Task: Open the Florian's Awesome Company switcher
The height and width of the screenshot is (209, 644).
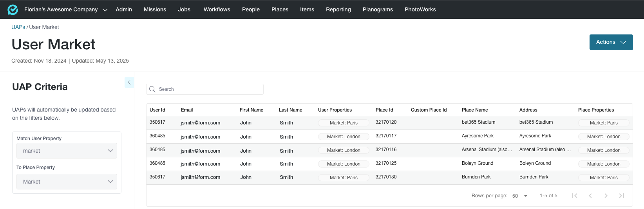Action: [x=65, y=9]
